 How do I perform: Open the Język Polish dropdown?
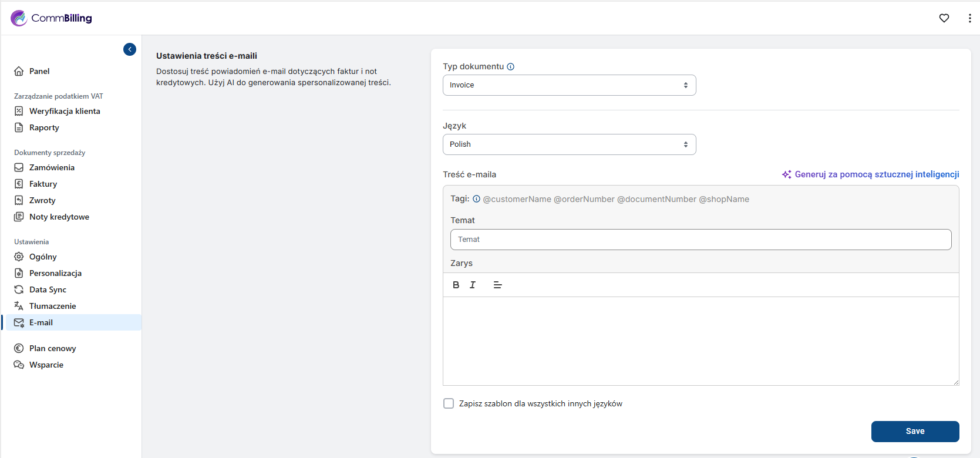[569, 144]
